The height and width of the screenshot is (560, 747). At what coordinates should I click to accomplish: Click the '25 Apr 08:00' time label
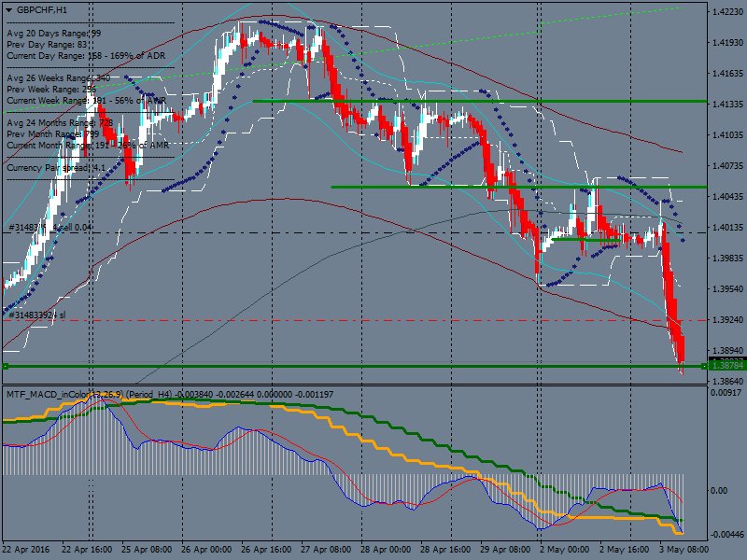147,550
